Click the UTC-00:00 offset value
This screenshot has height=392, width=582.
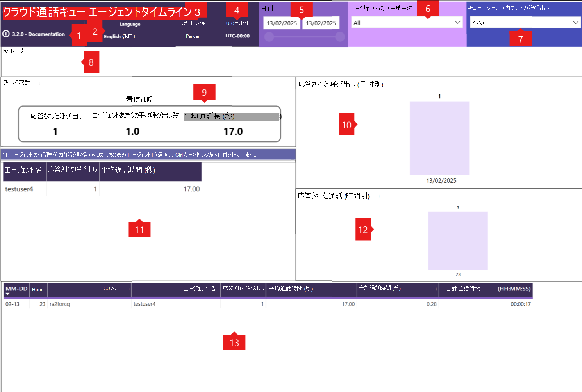click(237, 36)
